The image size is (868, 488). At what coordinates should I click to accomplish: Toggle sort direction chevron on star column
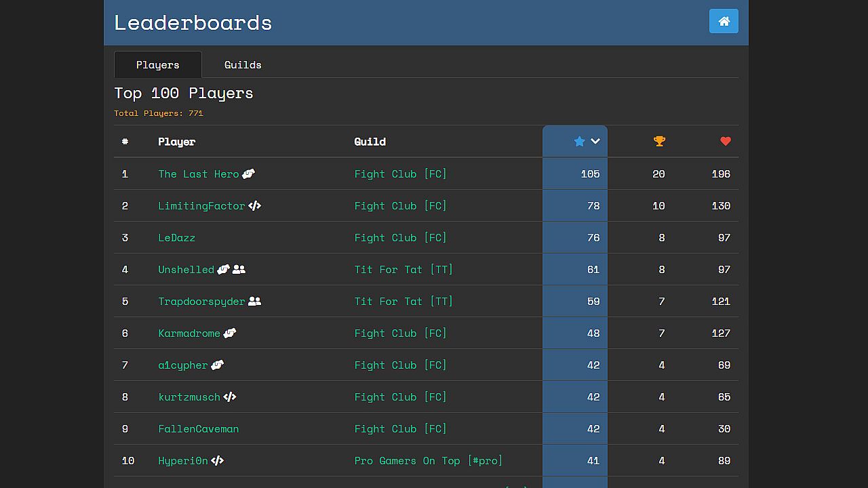coord(595,141)
